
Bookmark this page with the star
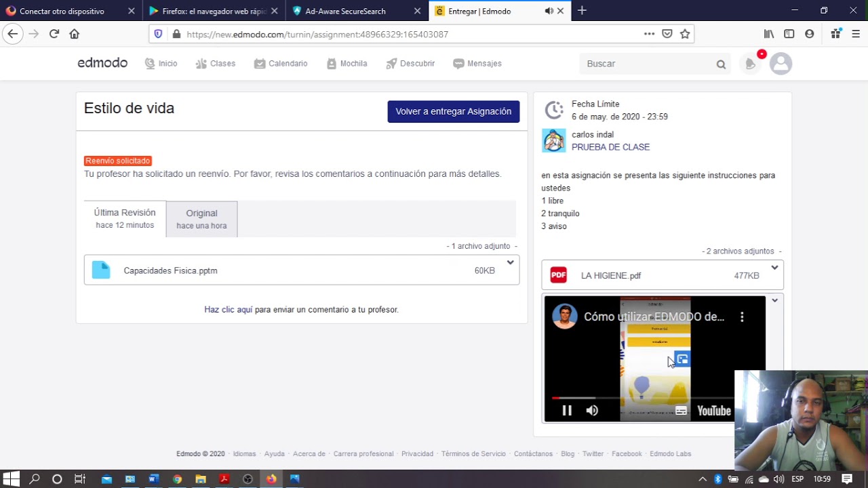pyautogui.click(x=685, y=34)
